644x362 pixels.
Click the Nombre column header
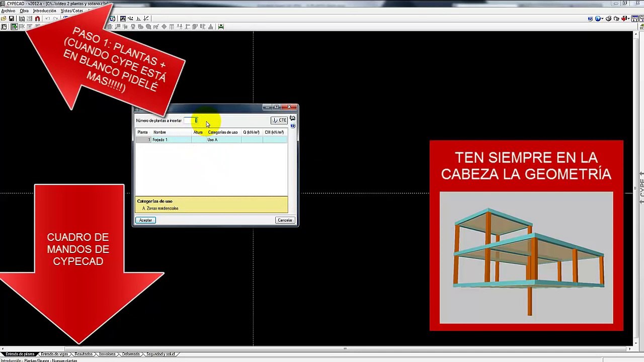coord(171,132)
